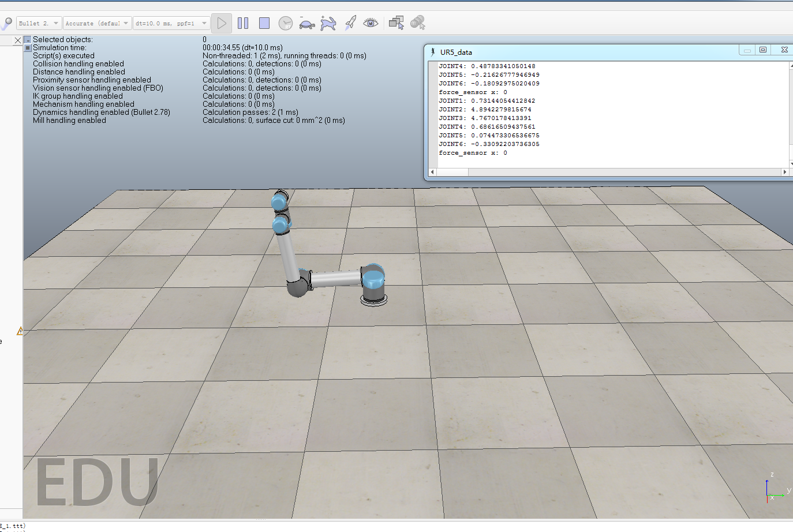Open the scene selector icon
Viewport: 793px width, 532px height.
click(418, 23)
